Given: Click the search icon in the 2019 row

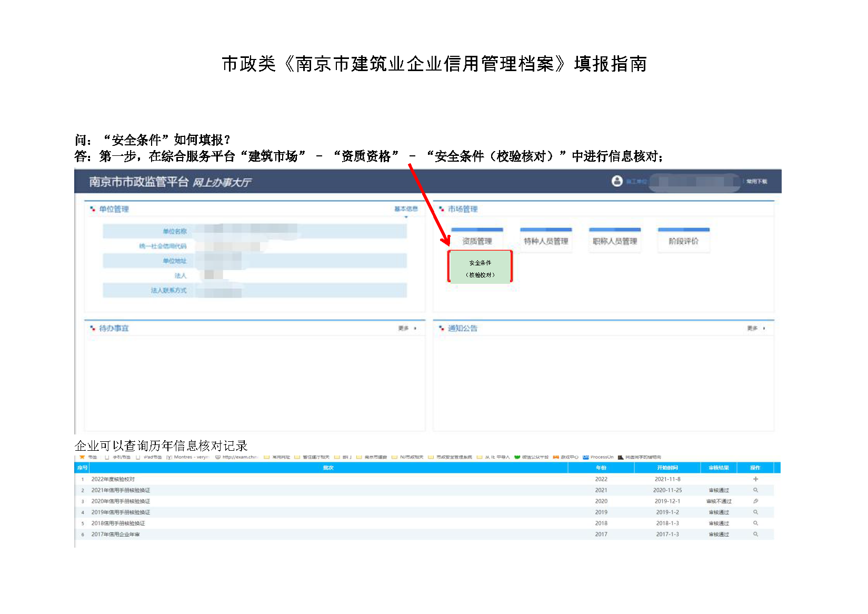Looking at the screenshot, I should click(x=755, y=512).
